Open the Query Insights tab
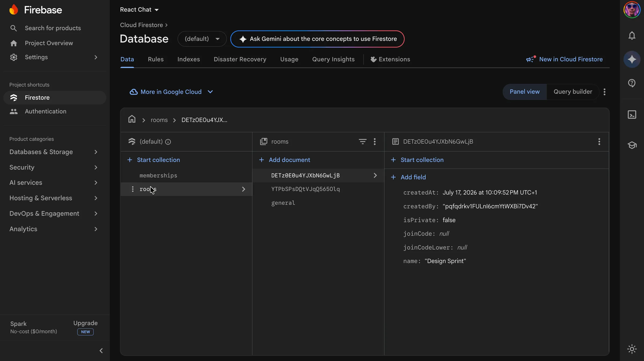Image resolution: width=644 pixels, height=361 pixels. click(333, 59)
